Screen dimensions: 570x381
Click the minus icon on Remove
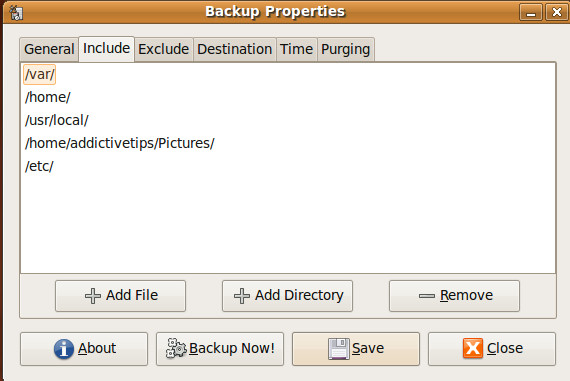427,296
